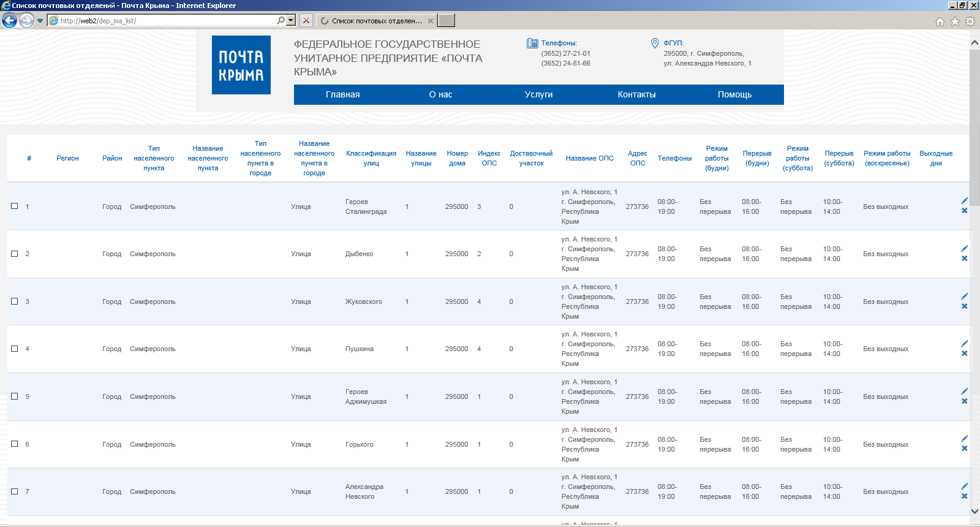The width and height of the screenshot is (980, 527).
Task: Click the phone icon next to Телефоны
Action: (x=532, y=43)
